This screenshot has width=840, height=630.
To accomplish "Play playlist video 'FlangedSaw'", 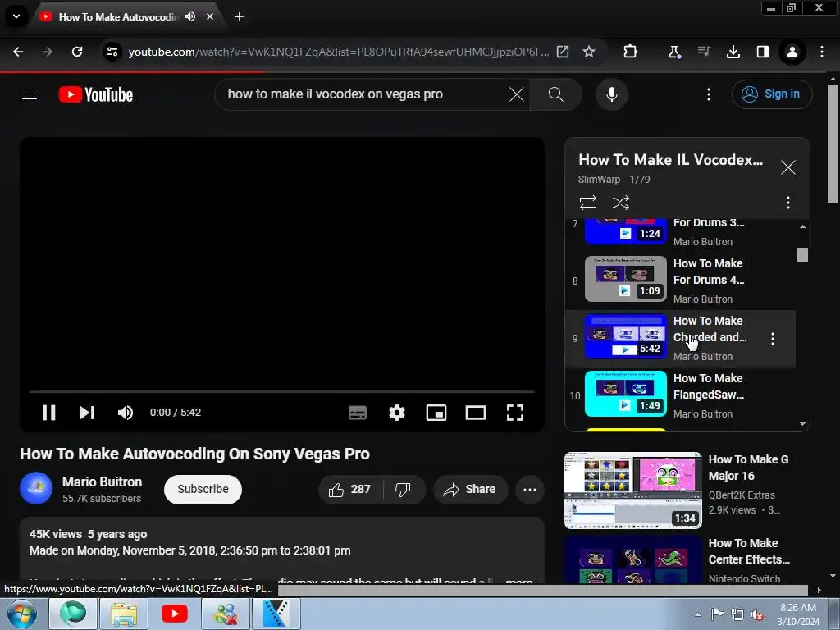I will coord(680,395).
